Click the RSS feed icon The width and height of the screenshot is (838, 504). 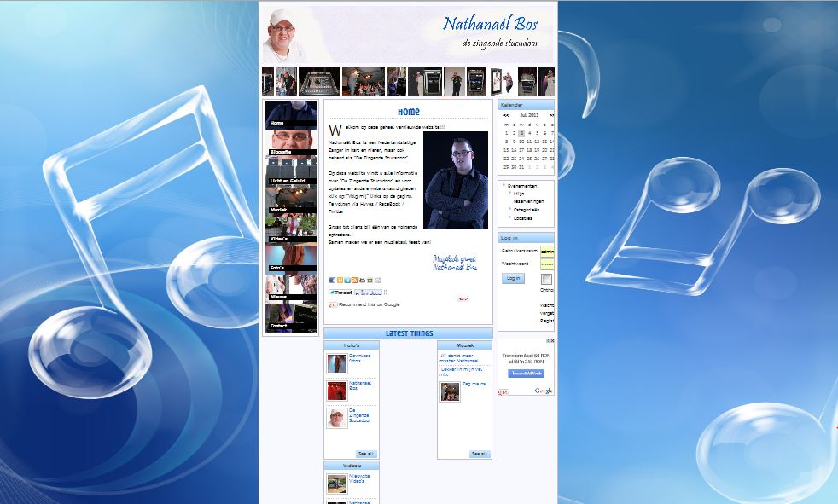click(x=354, y=280)
